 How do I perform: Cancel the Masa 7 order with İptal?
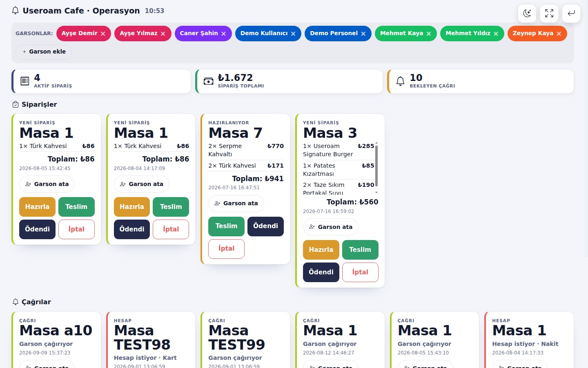(226, 249)
